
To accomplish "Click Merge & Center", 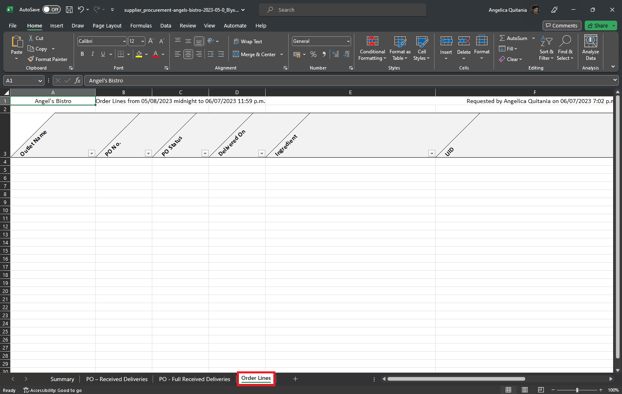I will 254,54.
